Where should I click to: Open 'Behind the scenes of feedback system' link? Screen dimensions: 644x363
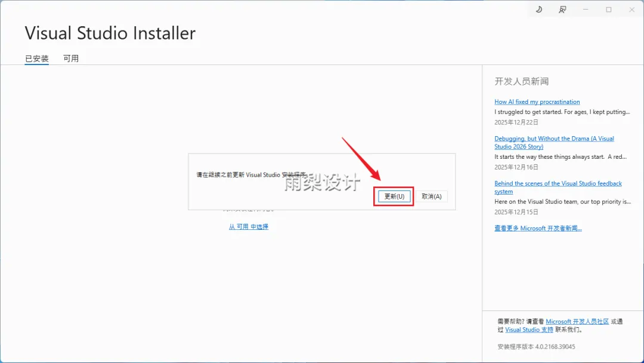558,187
